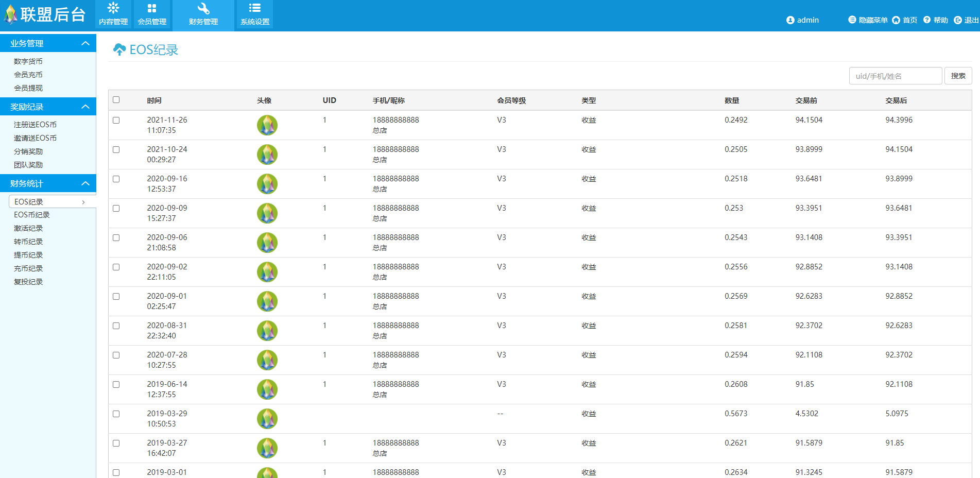Open 会员充币 in sidebar
The width and height of the screenshot is (980, 478).
coord(28,75)
